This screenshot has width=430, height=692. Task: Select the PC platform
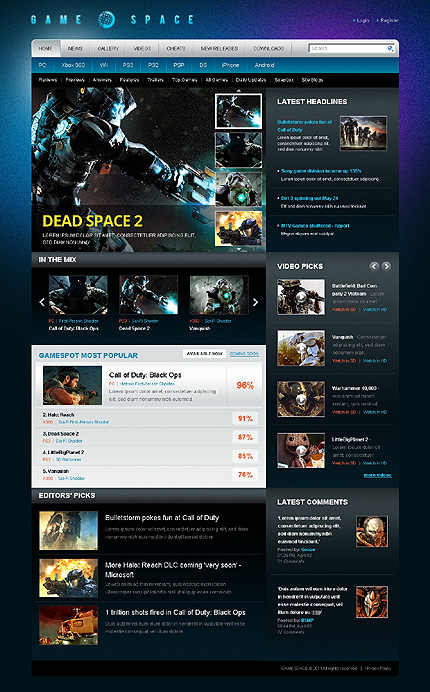click(42, 65)
